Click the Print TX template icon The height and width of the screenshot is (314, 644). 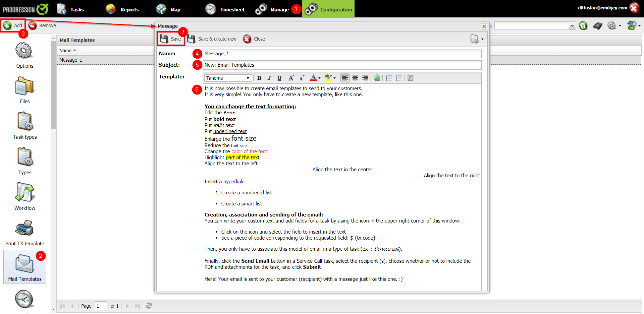pyautogui.click(x=24, y=232)
